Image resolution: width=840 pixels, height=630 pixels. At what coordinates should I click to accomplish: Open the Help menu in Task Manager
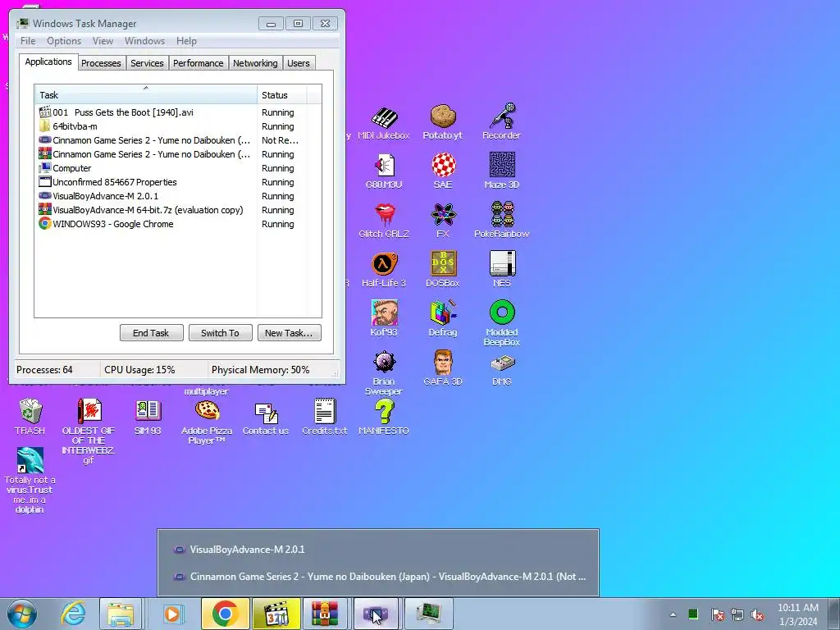186,41
